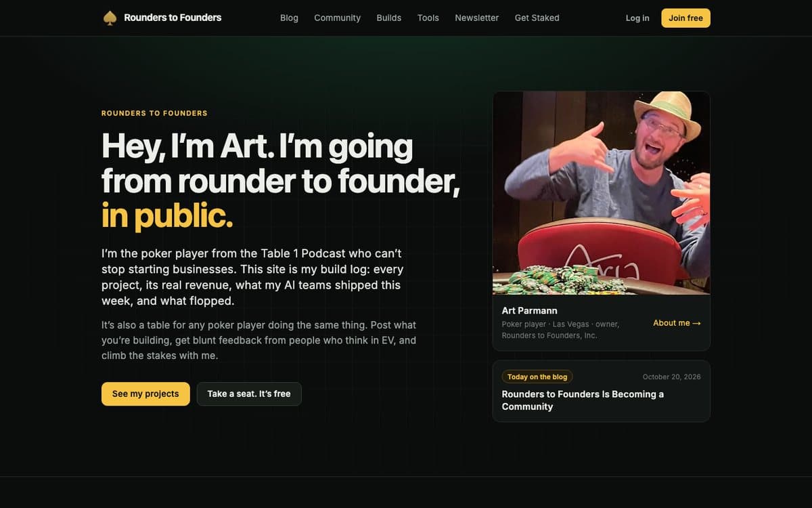Visit the Newsletter page
Image resolution: width=812 pixels, height=508 pixels.
[x=477, y=18]
